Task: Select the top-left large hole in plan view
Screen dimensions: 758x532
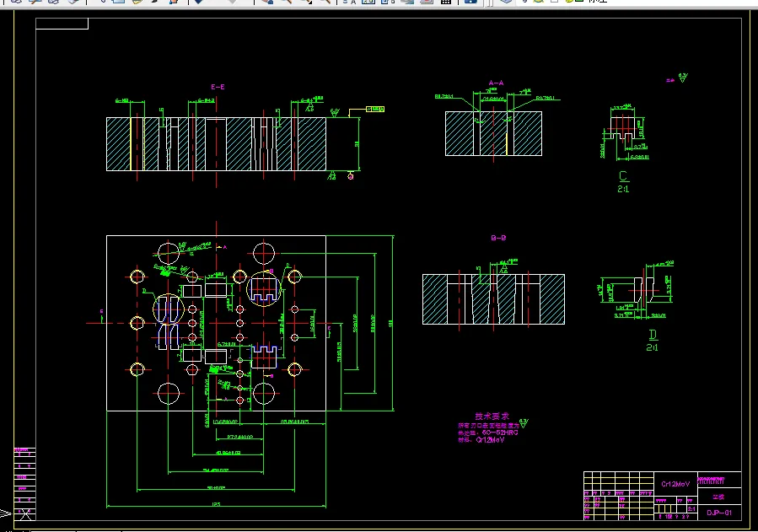Action: 169,252
